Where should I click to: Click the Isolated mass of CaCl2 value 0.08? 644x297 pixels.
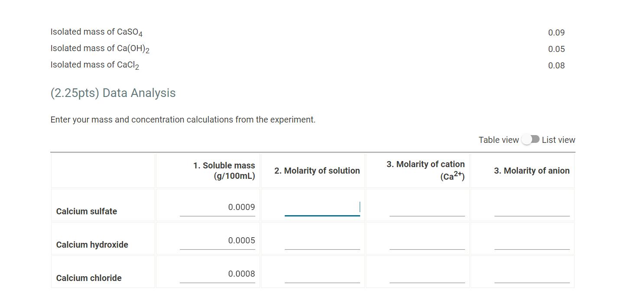[x=556, y=65]
